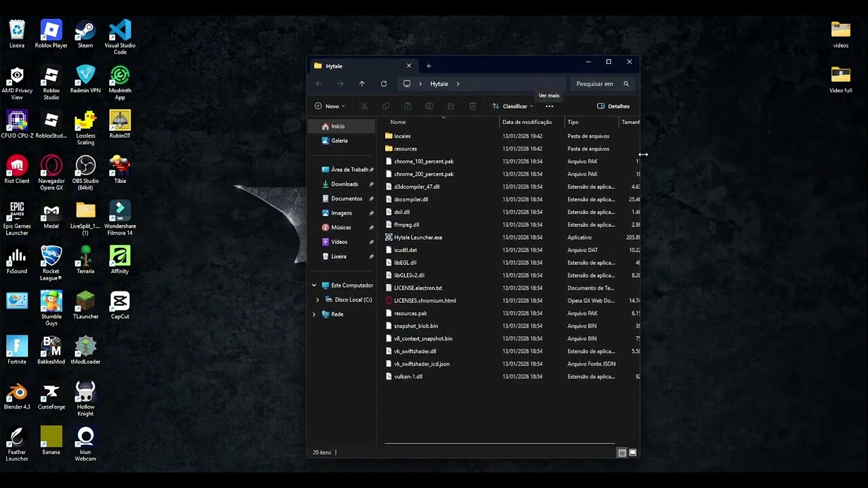
Task: Open Lossless Scaling duck icon
Action: point(85,128)
